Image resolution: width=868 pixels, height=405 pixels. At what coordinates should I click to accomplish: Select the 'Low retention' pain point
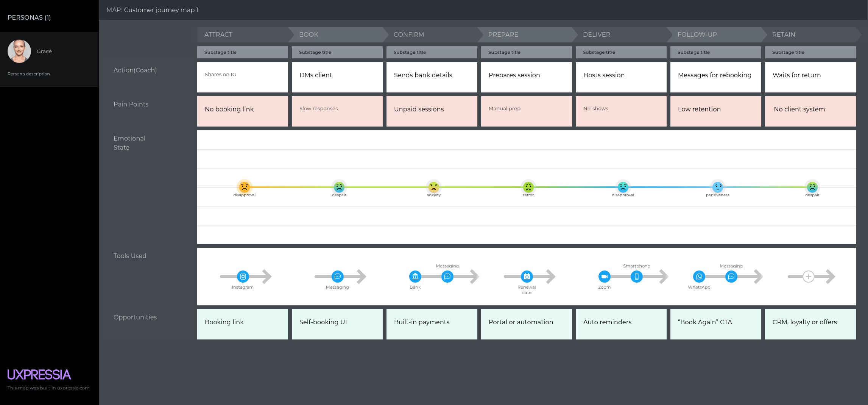point(716,111)
